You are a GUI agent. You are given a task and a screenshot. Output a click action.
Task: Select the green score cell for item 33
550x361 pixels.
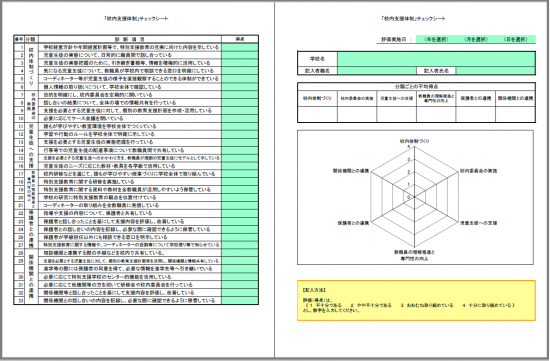point(240,300)
